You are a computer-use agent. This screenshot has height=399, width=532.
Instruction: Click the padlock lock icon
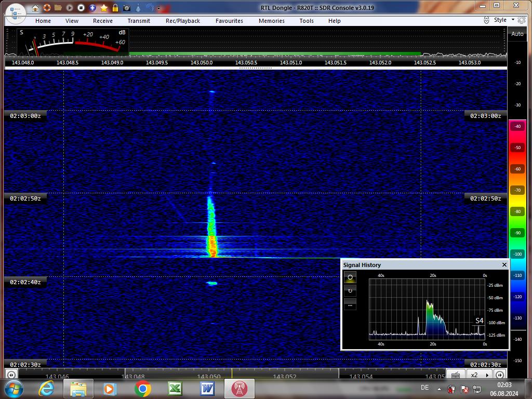pos(115,7)
